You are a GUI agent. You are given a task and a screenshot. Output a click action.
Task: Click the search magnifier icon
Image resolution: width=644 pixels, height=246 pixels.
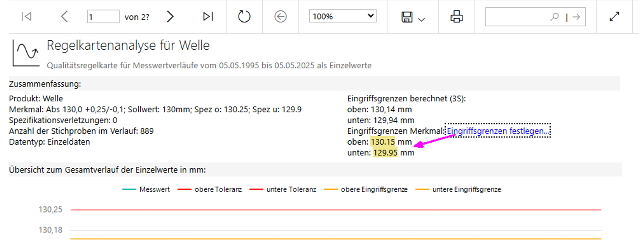[554, 17]
